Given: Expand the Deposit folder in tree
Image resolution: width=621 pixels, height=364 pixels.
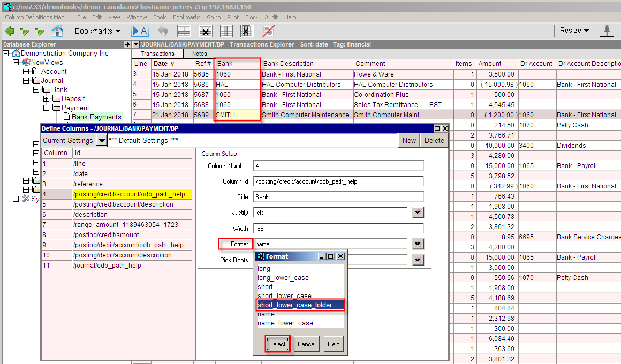Looking at the screenshot, I should [46, 99].
